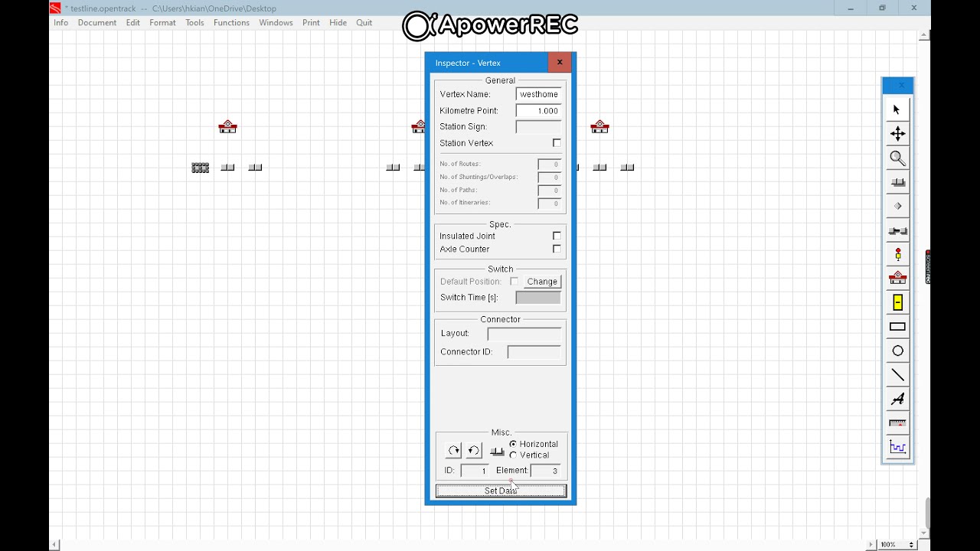This screenshot has width=980, height=551.
Task: Click the horizontal scrollbar right arrow
Action: (x=871, y=545)
